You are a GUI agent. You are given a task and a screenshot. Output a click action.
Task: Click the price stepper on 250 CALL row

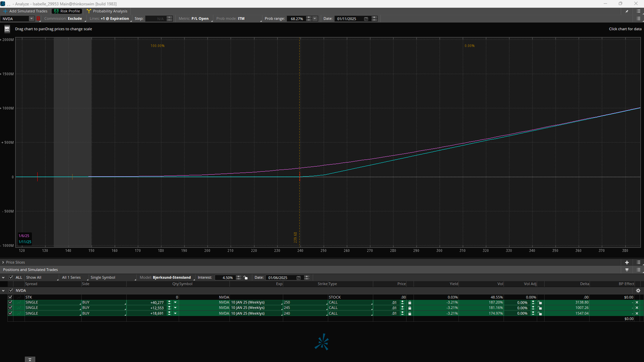coord(402,302)
